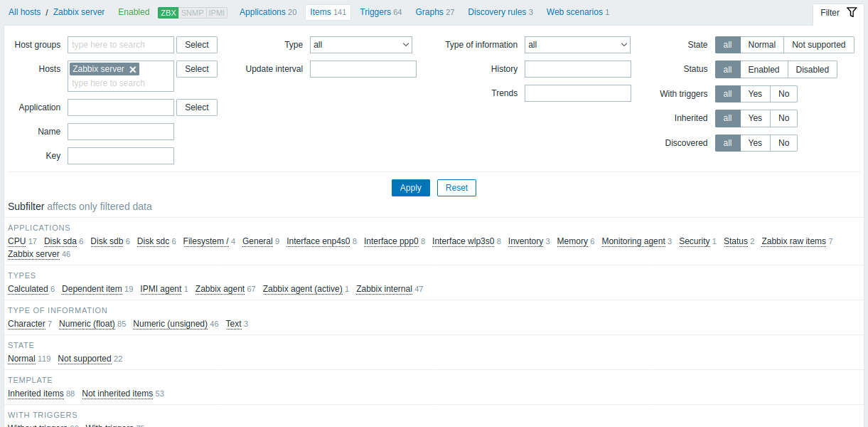
Task: Click Select next to Application
Action: pos(197,107)
